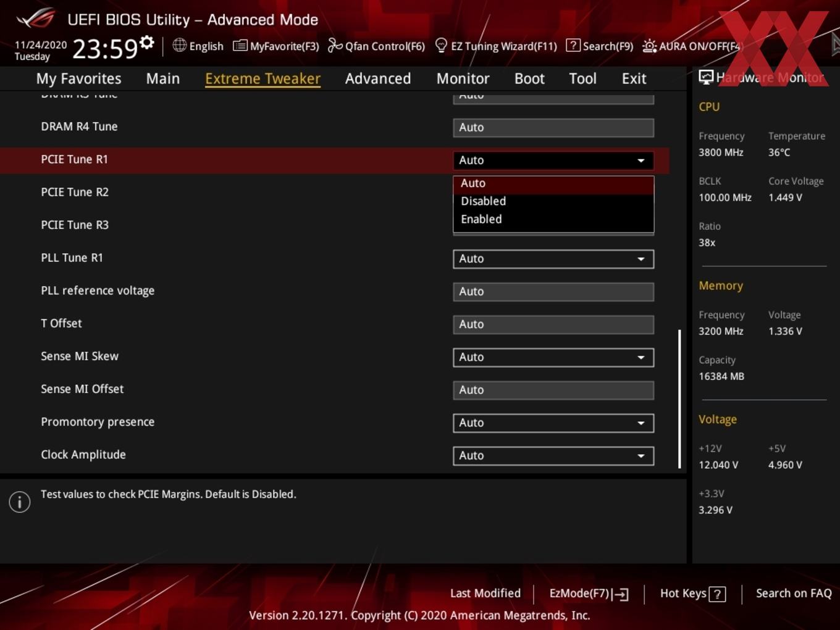Open the Monitor tab
The image size is (840, 630).
463,78
